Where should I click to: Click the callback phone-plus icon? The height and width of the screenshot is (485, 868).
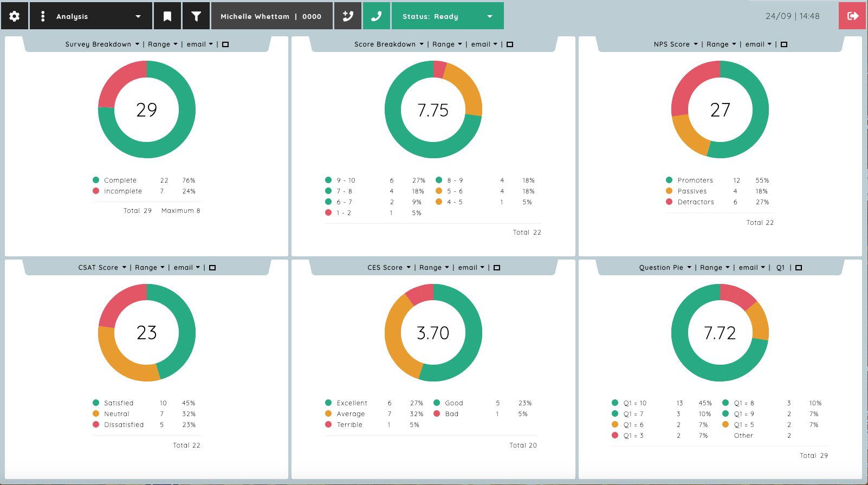coord(348,16)
